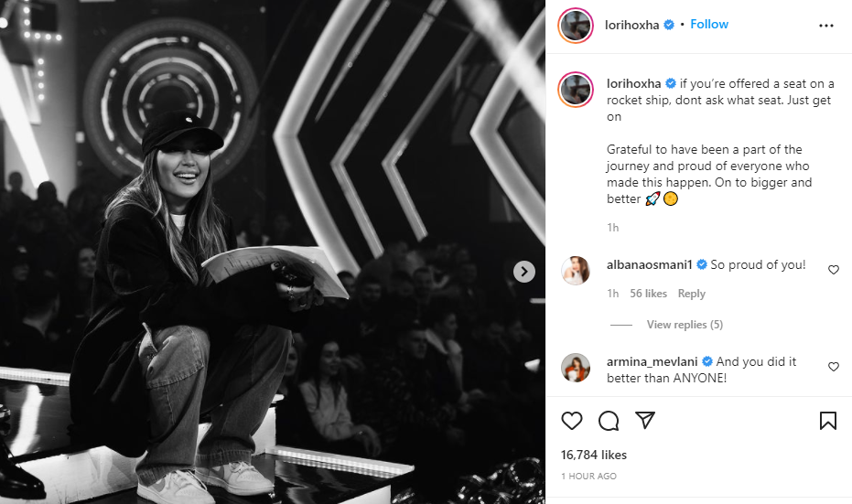
Task: Like albanaosmani1's comment
Action: coord(833,270)
